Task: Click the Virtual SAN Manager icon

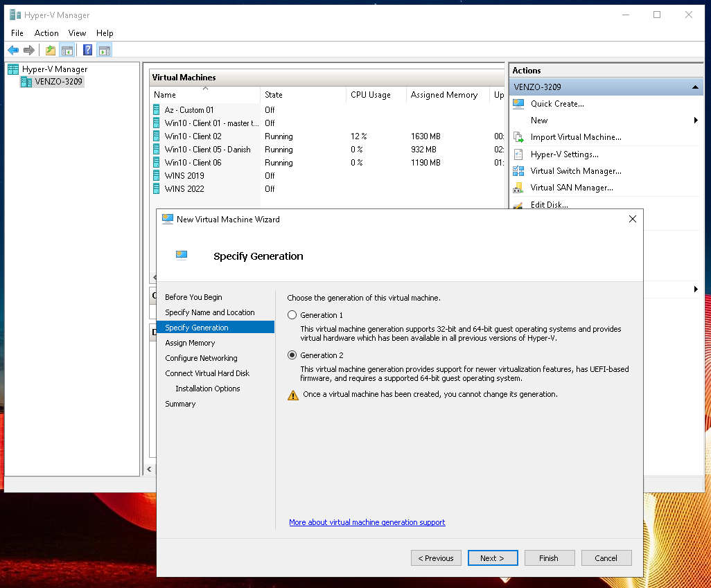Action: click(518, 188)
